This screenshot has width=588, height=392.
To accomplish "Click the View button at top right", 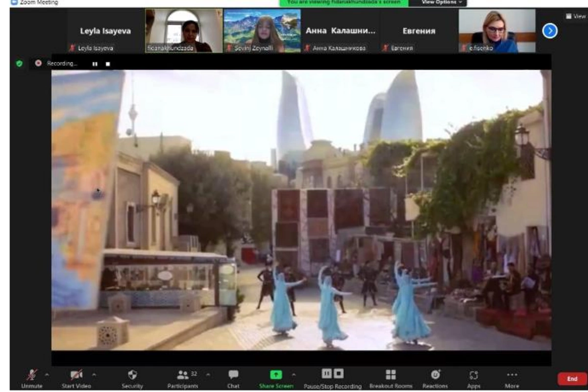I will [x=576, y=16].
